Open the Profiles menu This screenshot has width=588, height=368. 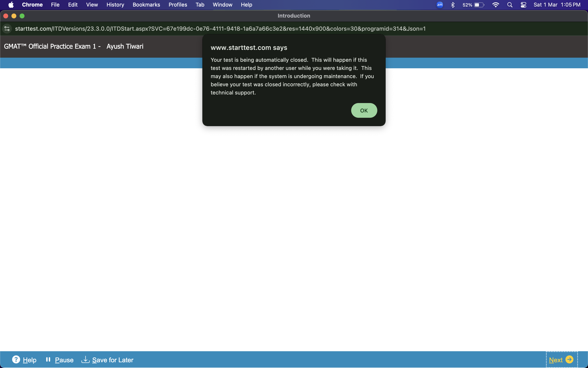click(x=178, y=5)
